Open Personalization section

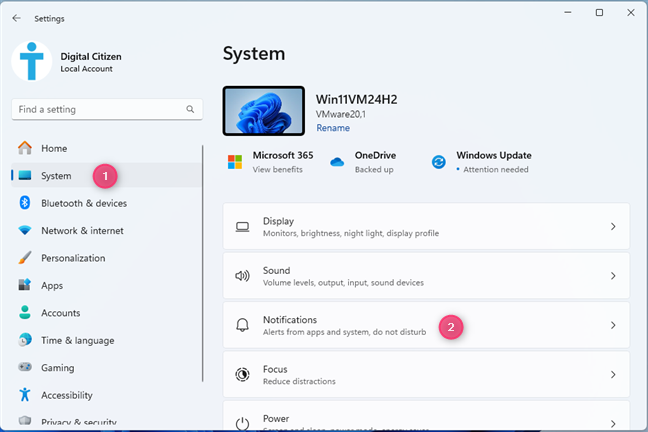coord(73,258)
